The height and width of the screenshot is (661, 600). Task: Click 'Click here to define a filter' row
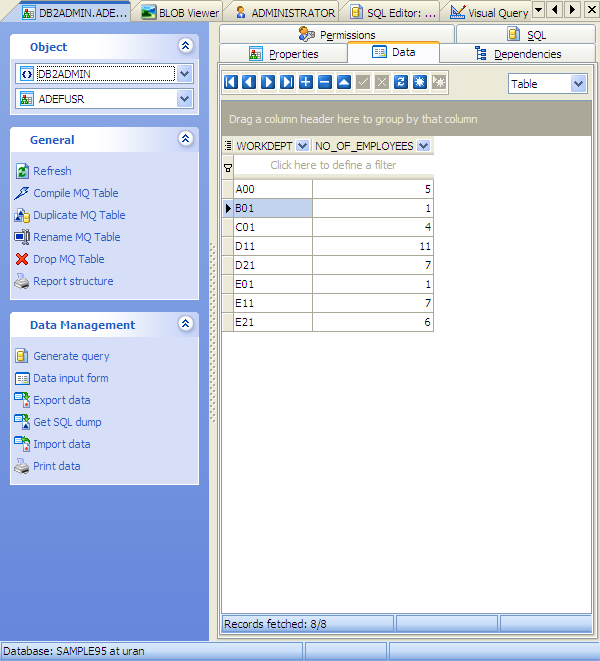[333, 165]
